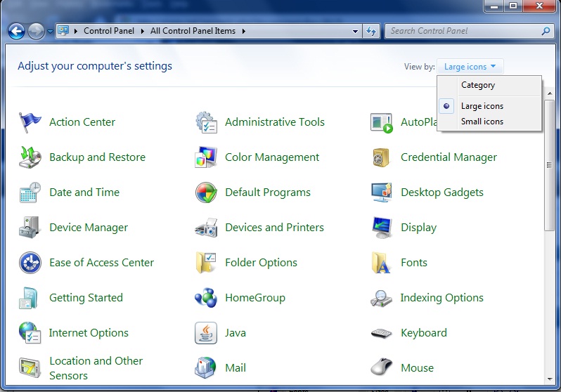Open the Administrative Tools gear icon
Viewport: 561px width, 392px height.
click(x=206, y=122)
